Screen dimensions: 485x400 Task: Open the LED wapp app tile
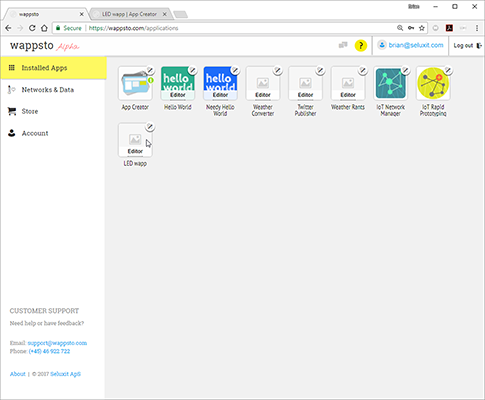[135, 140]
